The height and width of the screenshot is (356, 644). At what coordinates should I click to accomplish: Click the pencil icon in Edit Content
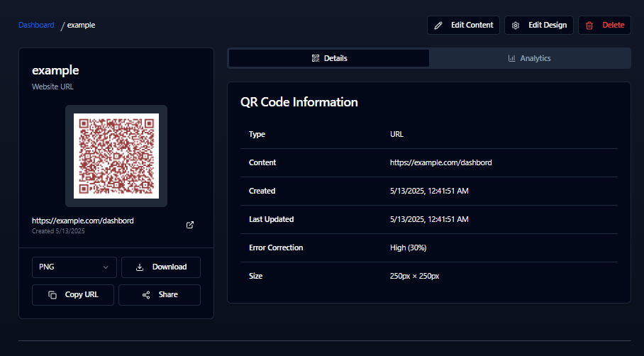pos(438,26)
